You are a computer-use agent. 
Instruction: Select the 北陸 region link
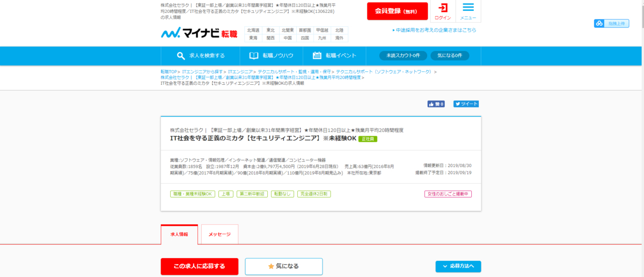(339, 31)
